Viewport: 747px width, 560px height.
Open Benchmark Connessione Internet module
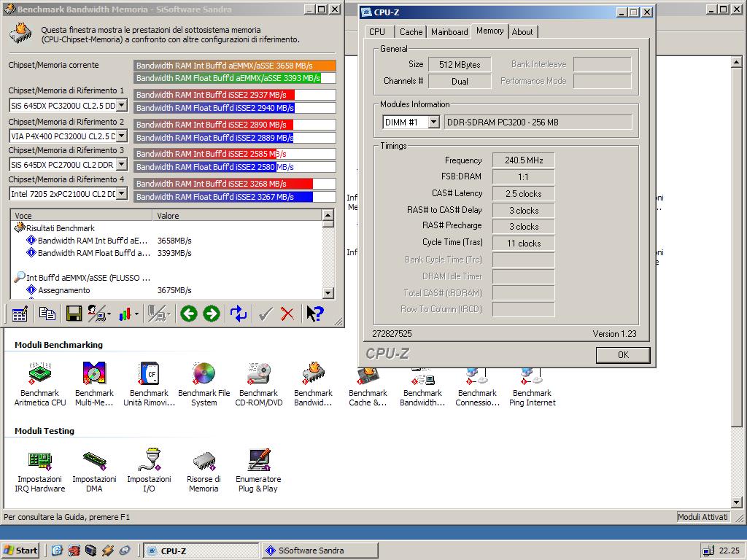[x=477, y=388]
